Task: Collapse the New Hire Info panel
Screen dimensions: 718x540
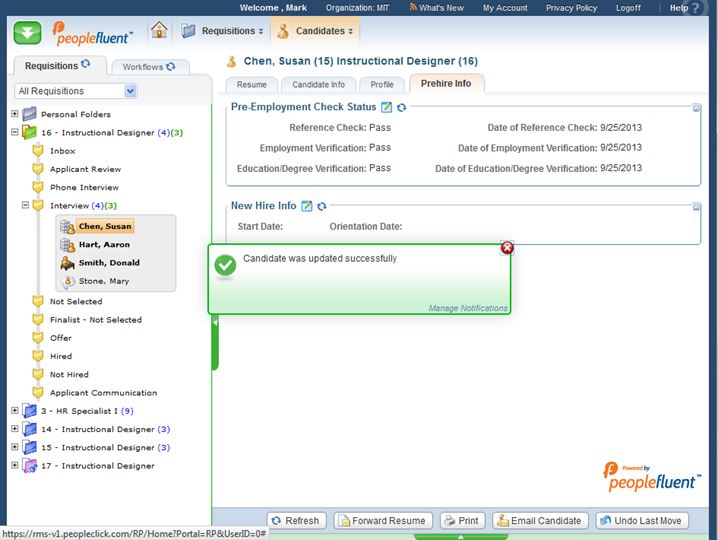Action: 696,207
